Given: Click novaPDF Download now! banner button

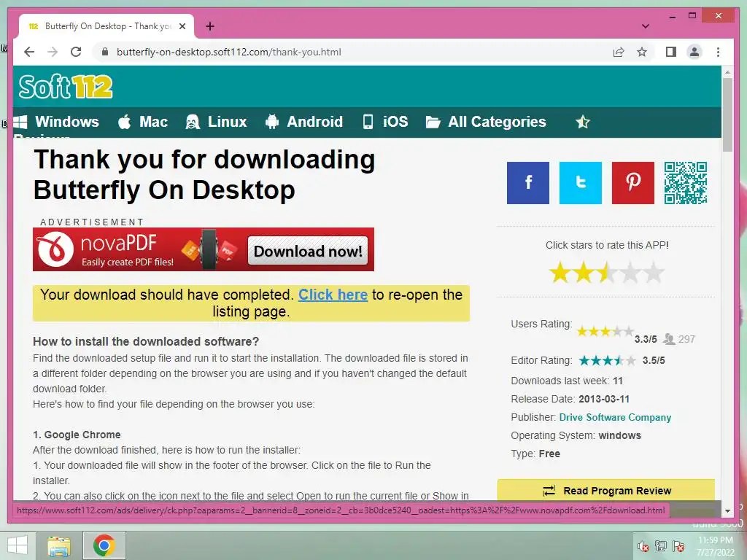Looking at the screenshot, I should point(308,251).
